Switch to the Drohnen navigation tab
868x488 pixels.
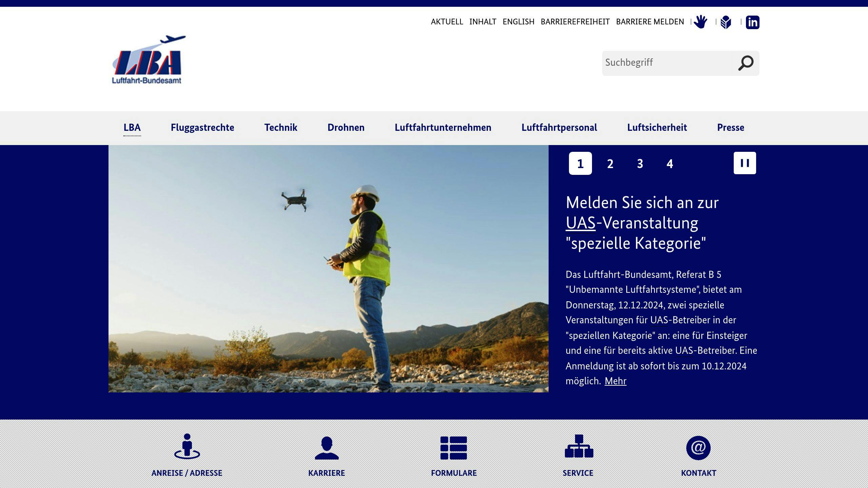[346, 128]
